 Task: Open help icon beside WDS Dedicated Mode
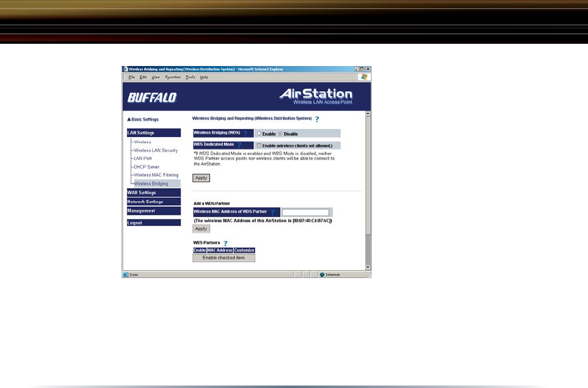click(239, 145)
